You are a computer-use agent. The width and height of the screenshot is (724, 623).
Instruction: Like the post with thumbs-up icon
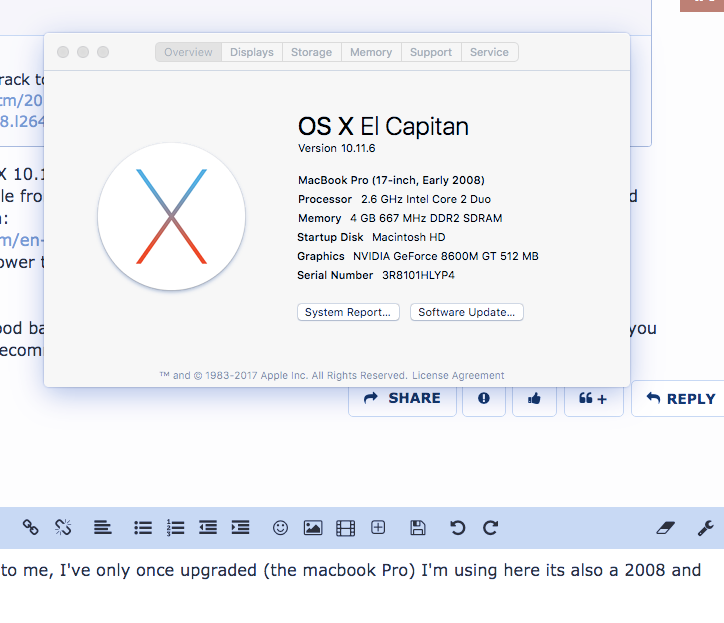[x=534, y=398]
